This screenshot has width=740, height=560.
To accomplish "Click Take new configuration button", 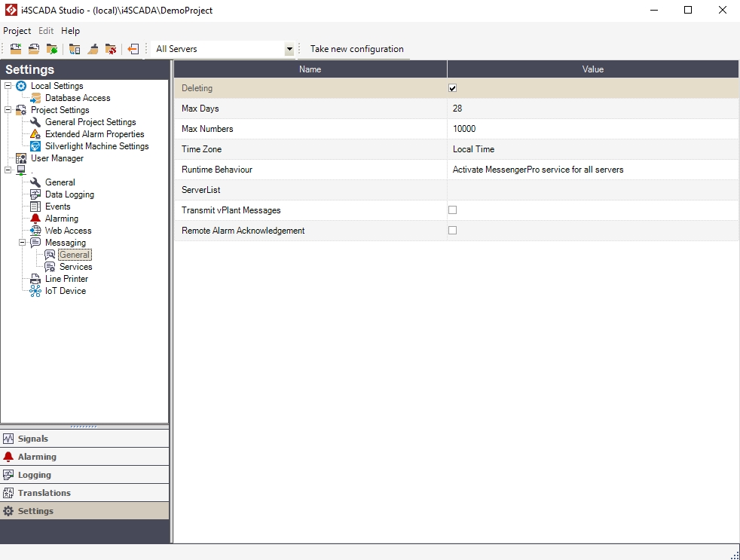I will coord(356,49).
